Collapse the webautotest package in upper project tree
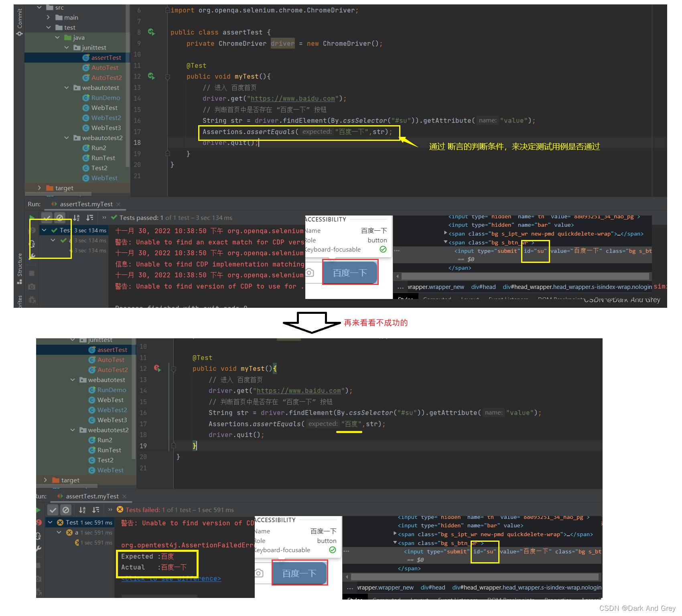The width and height of the screenshot is (682, 616). [67, 87]
